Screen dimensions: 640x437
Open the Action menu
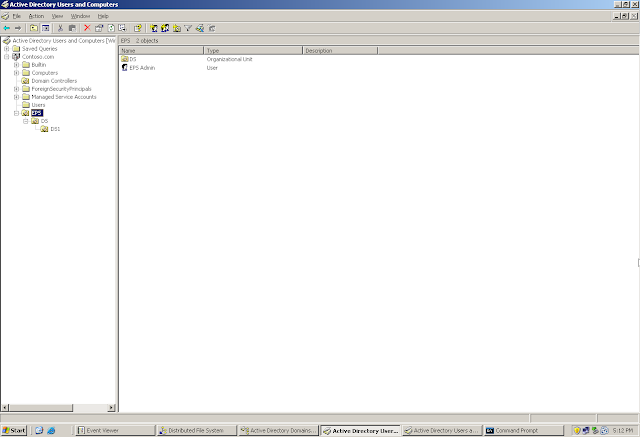pos(36,16)
